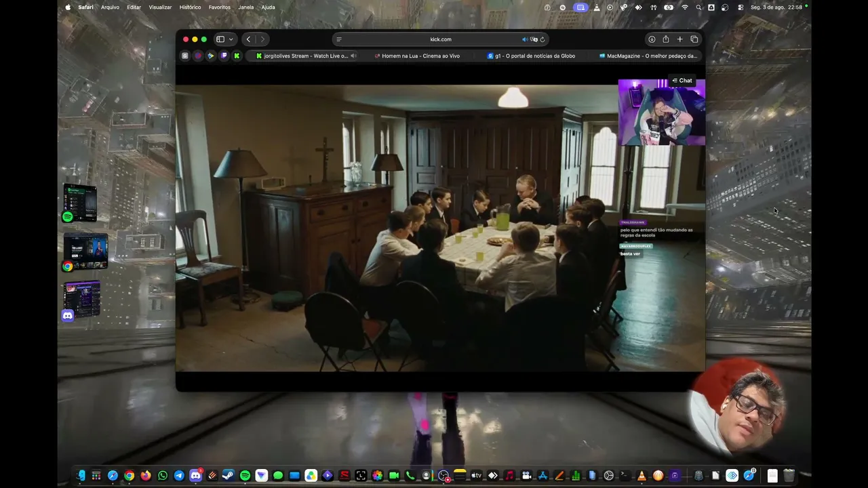This screenshot has width=868, height=488.
Task: Open Terminal from the Dock
Action: (x=625, y=476)
